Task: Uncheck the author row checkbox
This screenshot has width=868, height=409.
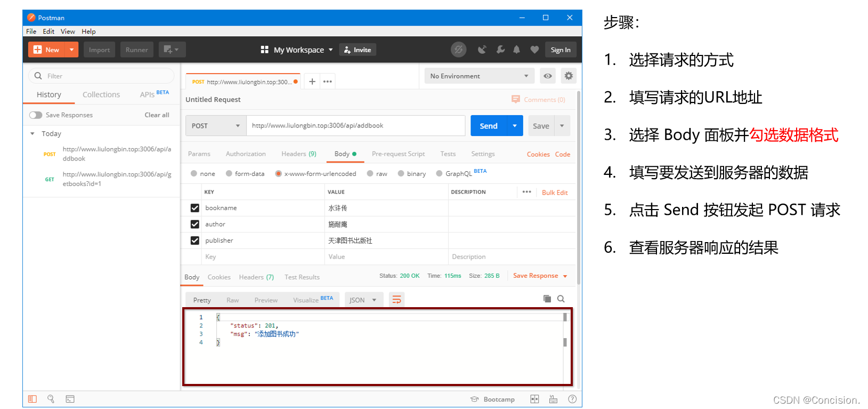Action: point(194,224)
